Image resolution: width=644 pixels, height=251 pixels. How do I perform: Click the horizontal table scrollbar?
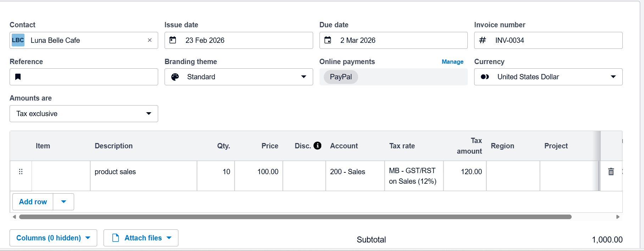tap(295, 217)
